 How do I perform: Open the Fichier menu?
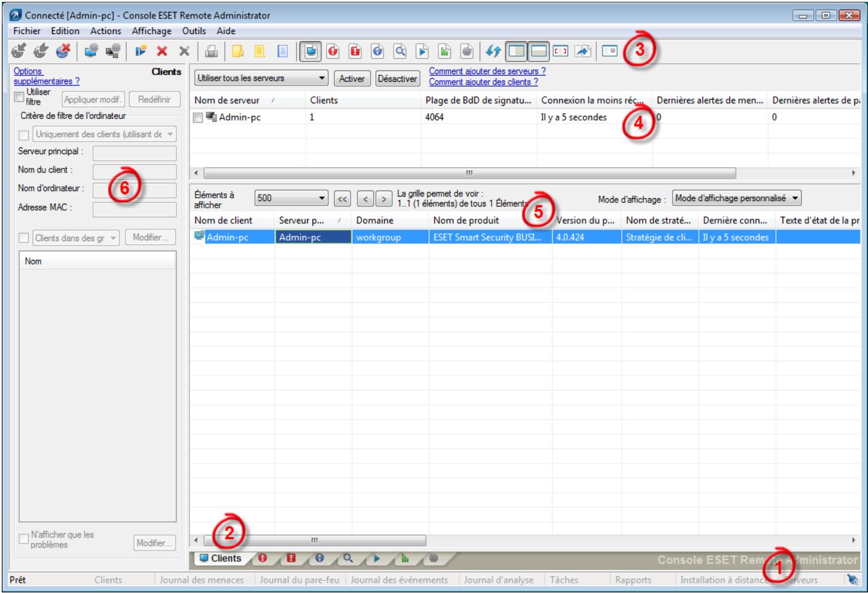pos(27,31)
